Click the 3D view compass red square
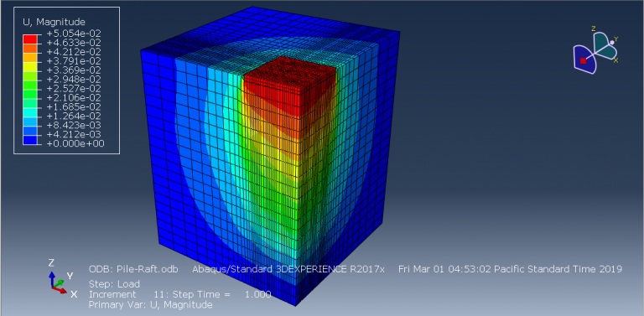644x316 pixels. point(583,60)
